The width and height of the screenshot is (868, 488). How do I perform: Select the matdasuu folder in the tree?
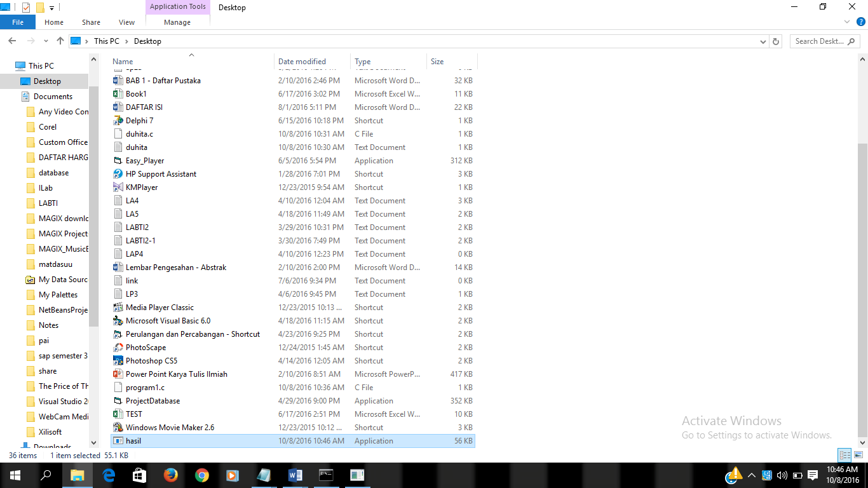pyautogui.click(x=55, y=264)
